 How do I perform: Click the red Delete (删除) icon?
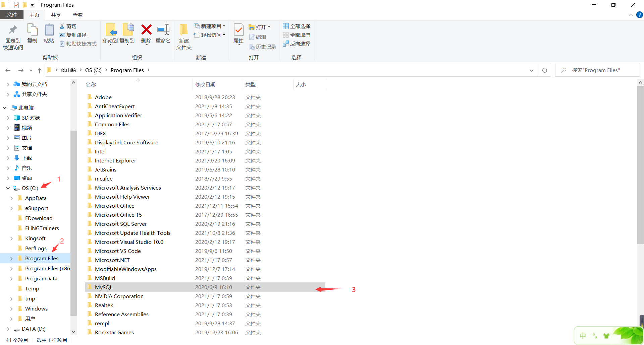click(146, 29)
